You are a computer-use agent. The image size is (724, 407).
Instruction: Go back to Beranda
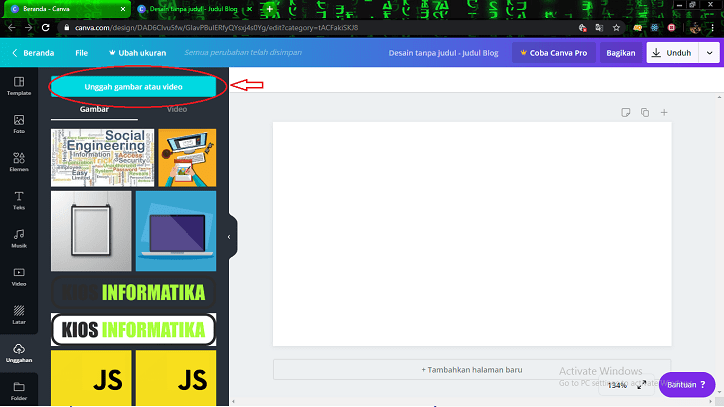[x=33, y=53]
